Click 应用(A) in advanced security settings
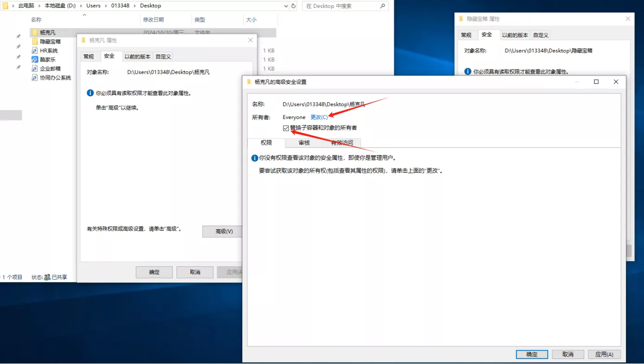The width and height of the screenshot is (644, 364). tap(604, 354)
